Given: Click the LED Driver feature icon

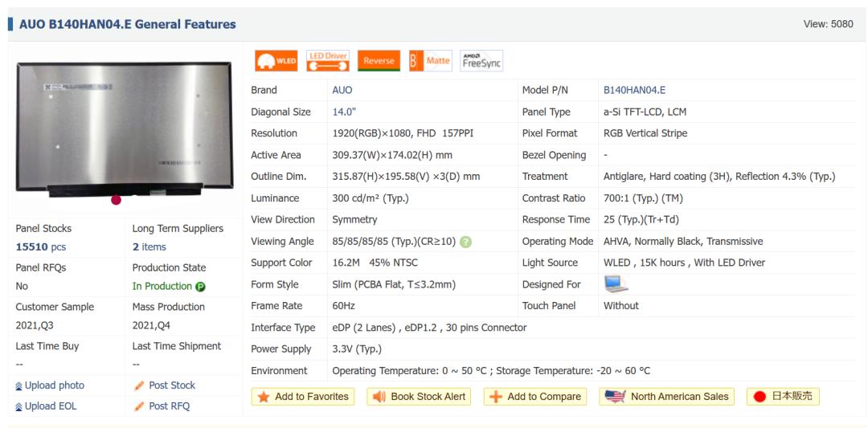Looking at the screenshot, I should pos(328,61).
